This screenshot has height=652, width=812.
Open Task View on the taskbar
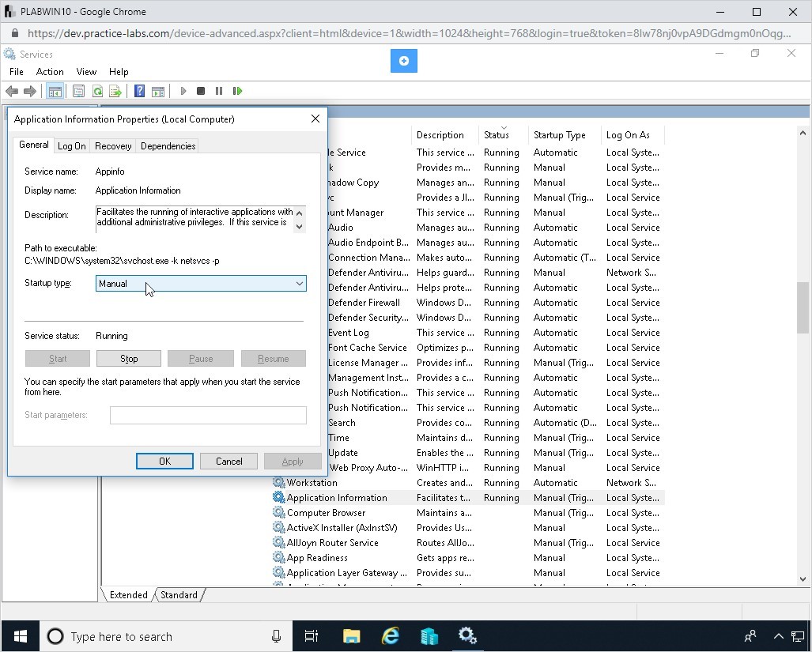[312, 636]
